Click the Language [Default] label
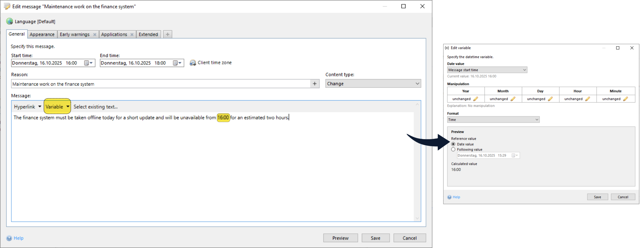 pyautogui.click(x=35, y=21)
